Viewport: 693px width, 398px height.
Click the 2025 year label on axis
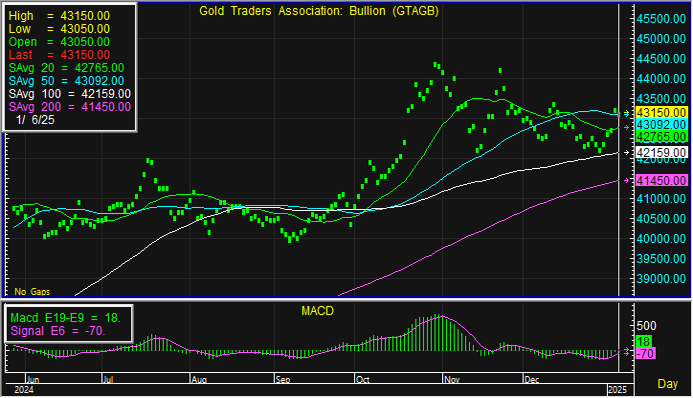pos(617,390)
